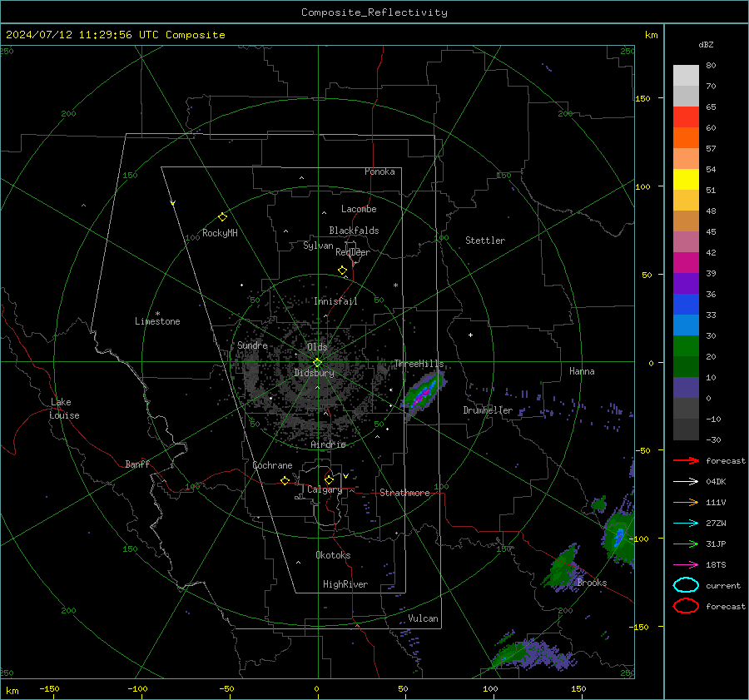Select the blue 36 dBZ color swatch
Screen dimensions: 749x700
coord(686,304)
